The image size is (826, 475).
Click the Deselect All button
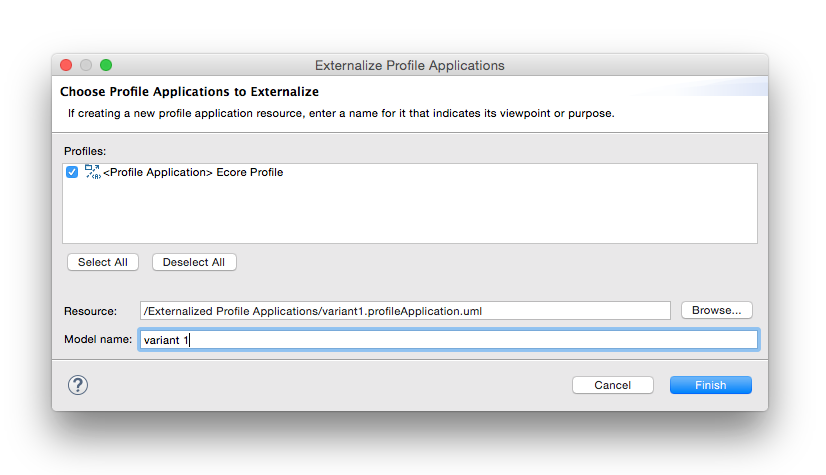pos(194,262)
